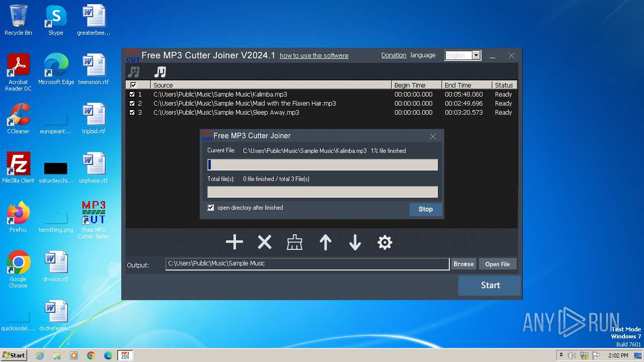Click the End Time column header
This screenshot has width=644, height=362.
[x=467, y=85]
